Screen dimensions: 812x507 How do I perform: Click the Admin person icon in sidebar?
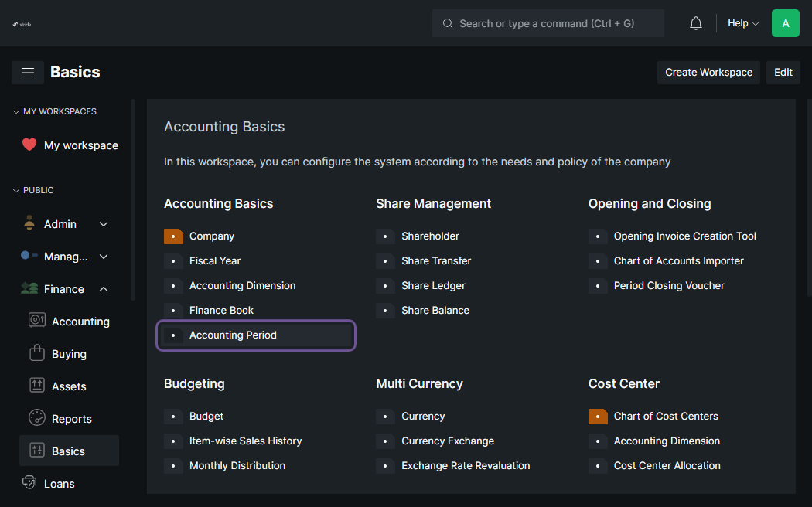tap(29, 223)
